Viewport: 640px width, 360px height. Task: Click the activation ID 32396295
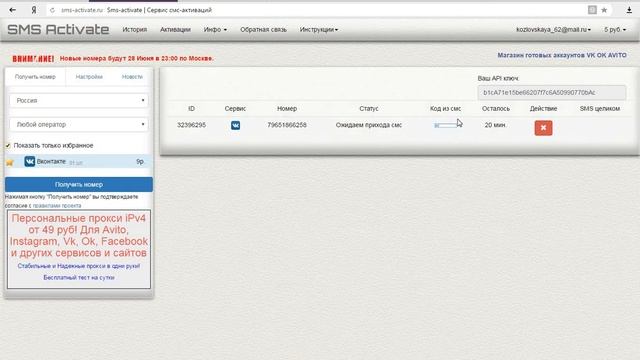[191, 125]
